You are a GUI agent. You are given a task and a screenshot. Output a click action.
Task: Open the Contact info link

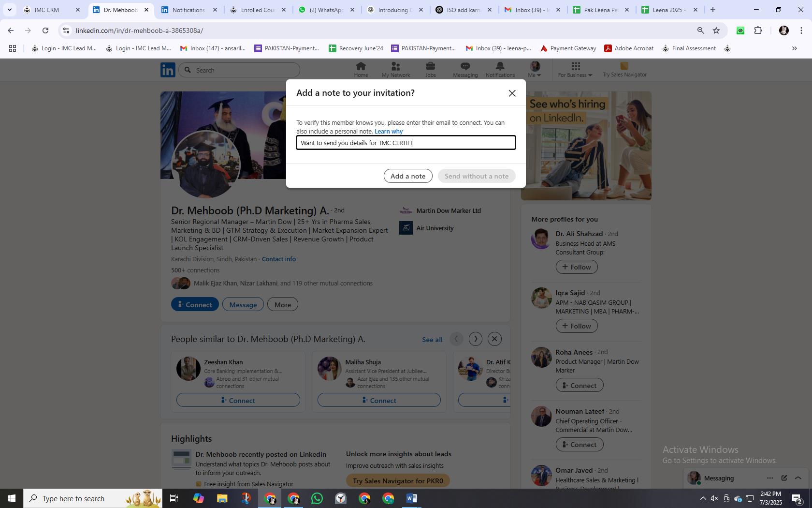click(278, 259)
